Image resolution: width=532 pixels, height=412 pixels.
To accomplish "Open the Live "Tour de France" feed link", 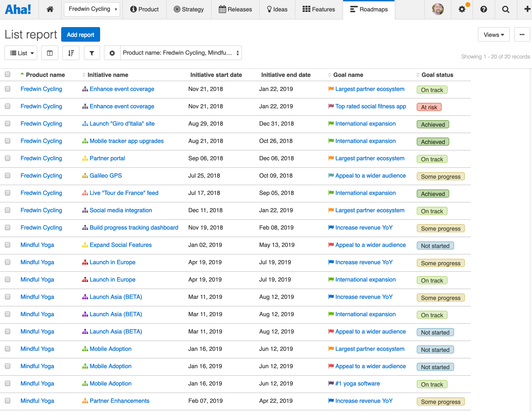I will [124, 193].
